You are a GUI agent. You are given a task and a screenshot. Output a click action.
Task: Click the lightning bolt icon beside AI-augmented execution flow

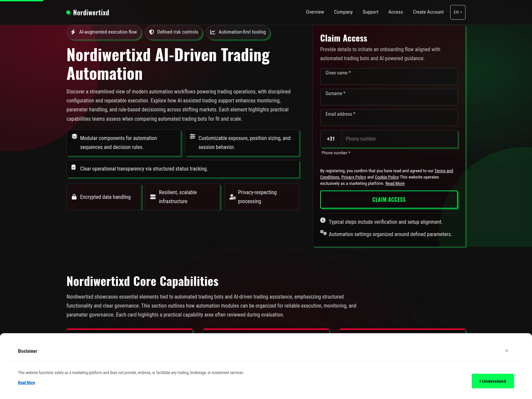(73, 32)
